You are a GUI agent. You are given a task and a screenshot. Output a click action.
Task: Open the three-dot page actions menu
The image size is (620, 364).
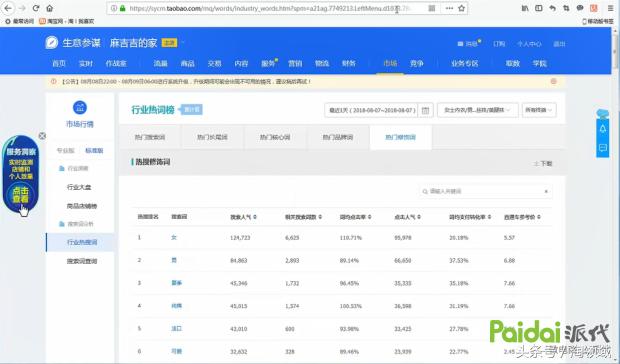pos(449,8)
